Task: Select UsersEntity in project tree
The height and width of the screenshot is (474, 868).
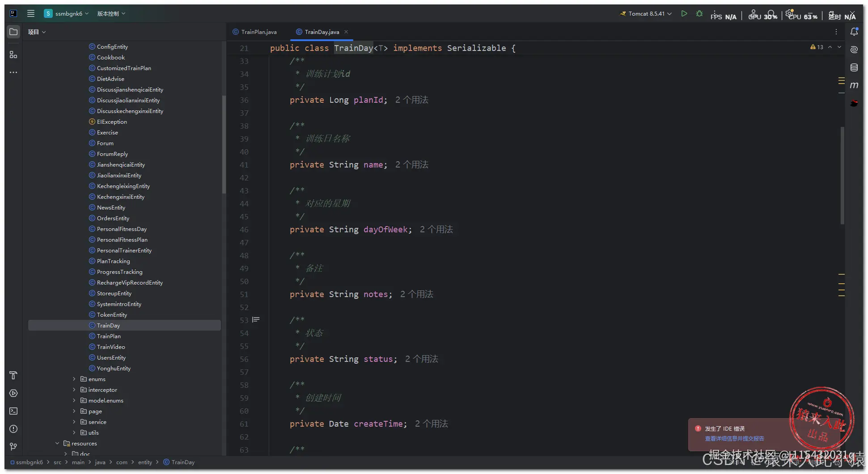Action: [x=111, y=357]
